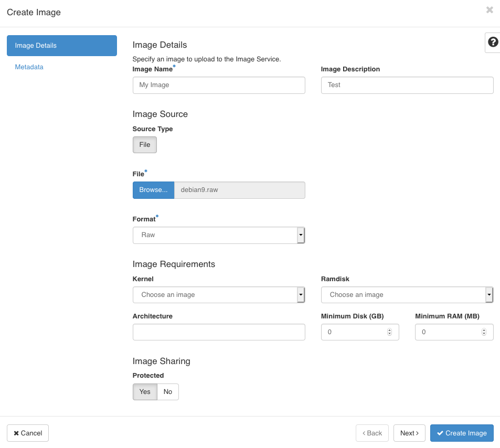Switch to the Metadata tab

pos(29,67)
